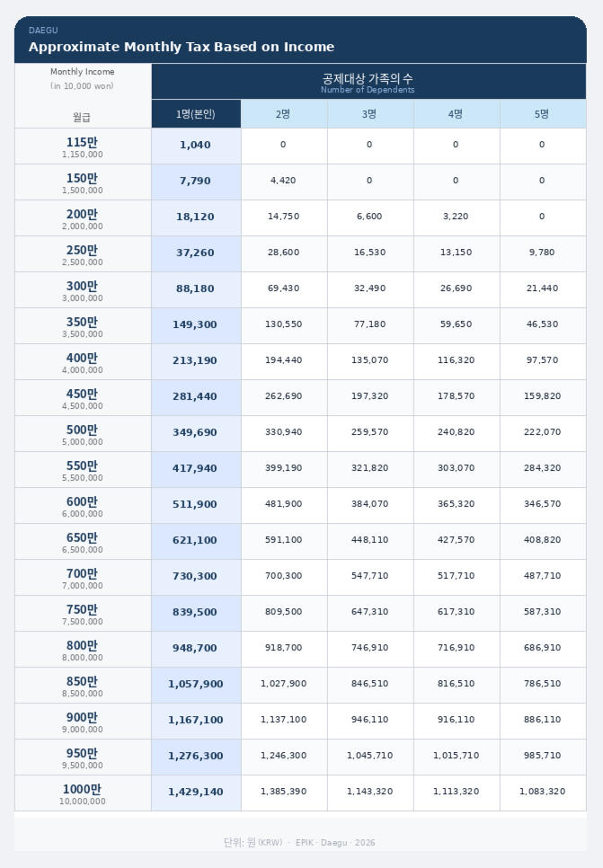The height and width of the screenshot is (868, 603).
Task: Click the 3명 column header
Action: (x=369, y=114)
